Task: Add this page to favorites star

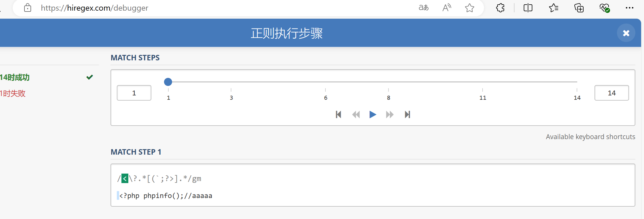Action: [x=469, y=8]
